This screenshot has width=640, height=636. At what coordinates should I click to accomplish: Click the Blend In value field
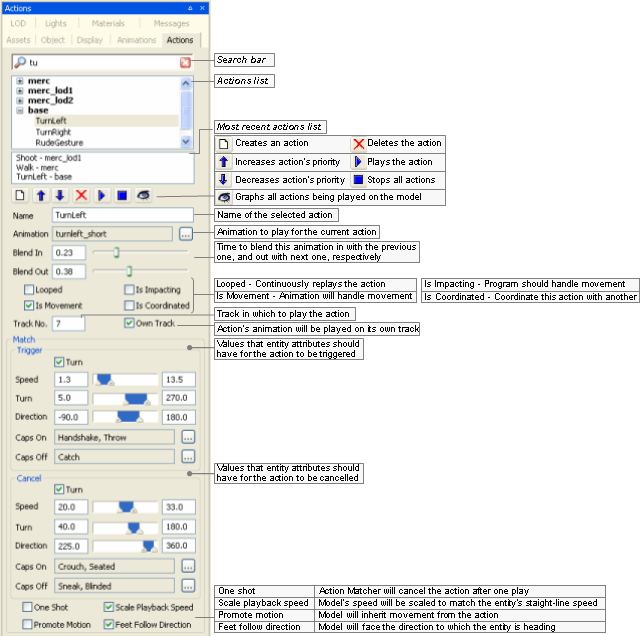69,253
